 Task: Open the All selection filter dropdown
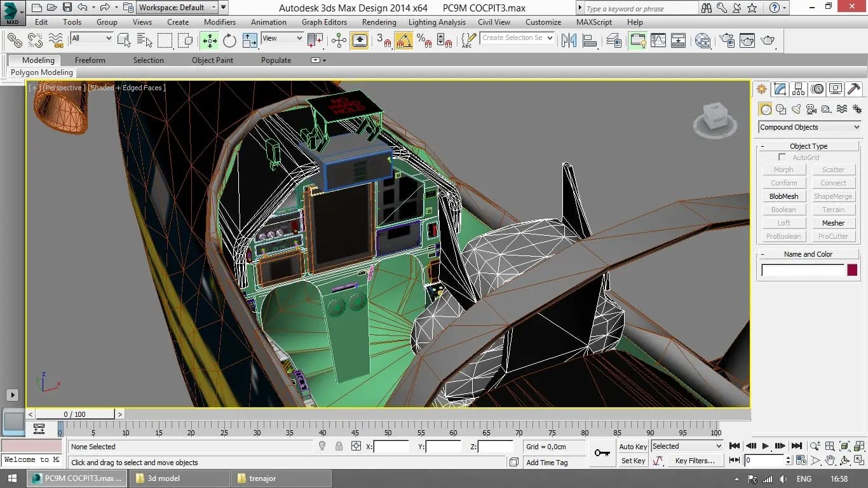(x=92, y=38)
